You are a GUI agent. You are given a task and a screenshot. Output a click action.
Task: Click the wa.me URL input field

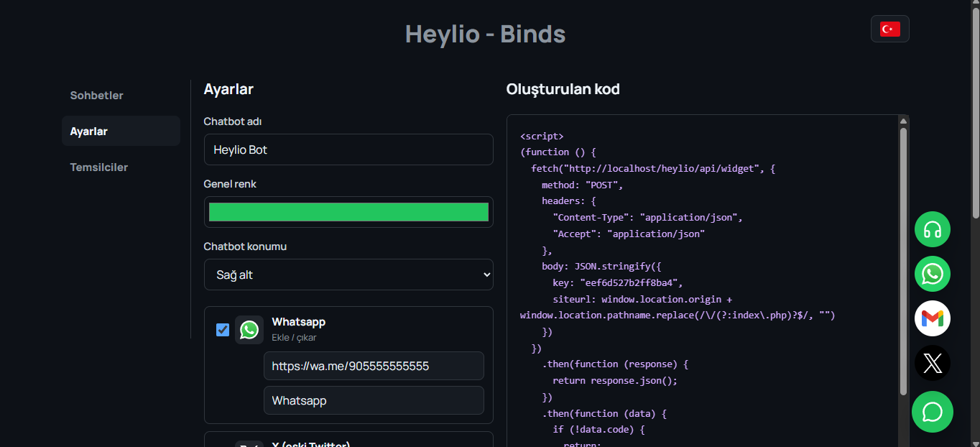point(374,366)
